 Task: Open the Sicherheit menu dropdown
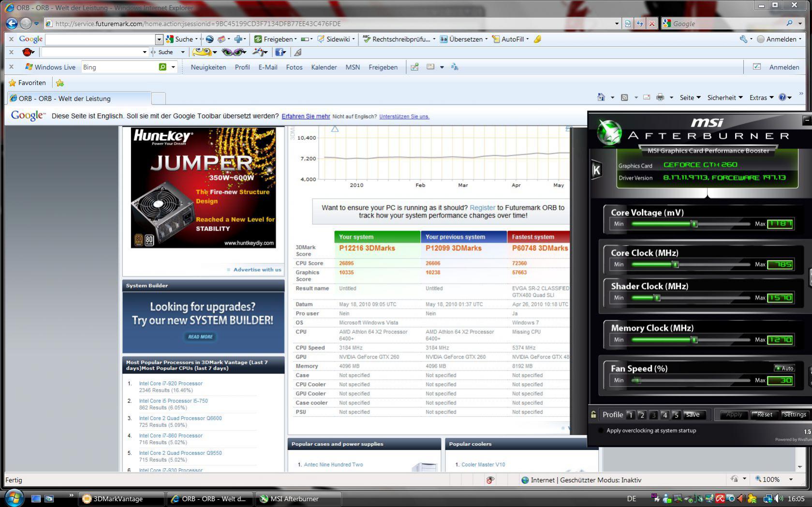coord(724,98)
